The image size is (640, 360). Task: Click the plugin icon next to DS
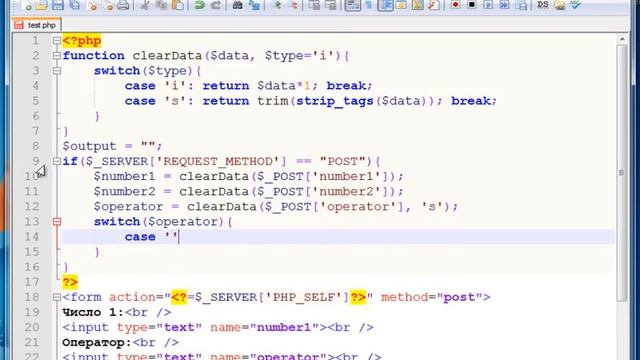click(560, 5)
